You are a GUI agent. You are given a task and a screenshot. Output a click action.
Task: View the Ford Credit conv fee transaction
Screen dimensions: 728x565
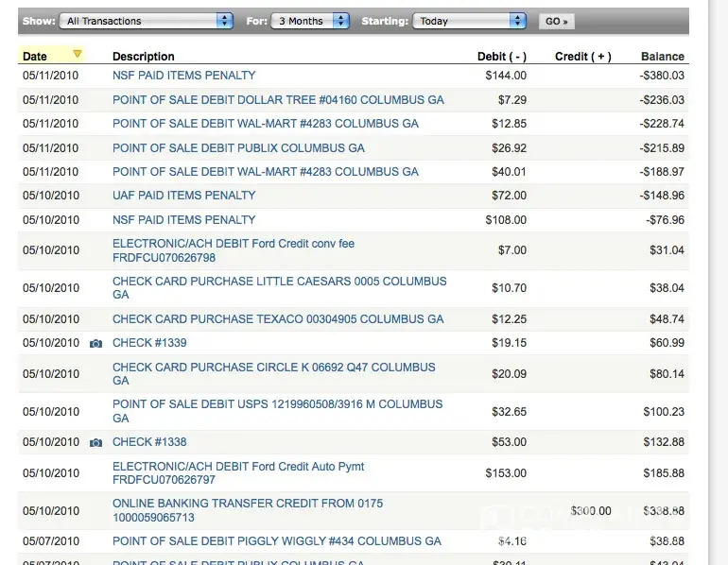click(233, 244)
